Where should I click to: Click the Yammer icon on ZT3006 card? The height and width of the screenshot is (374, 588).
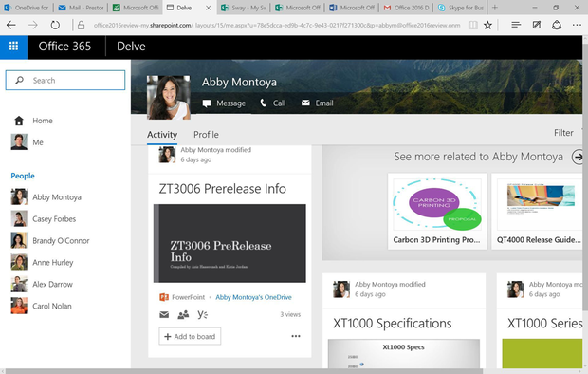click(203, 314)
